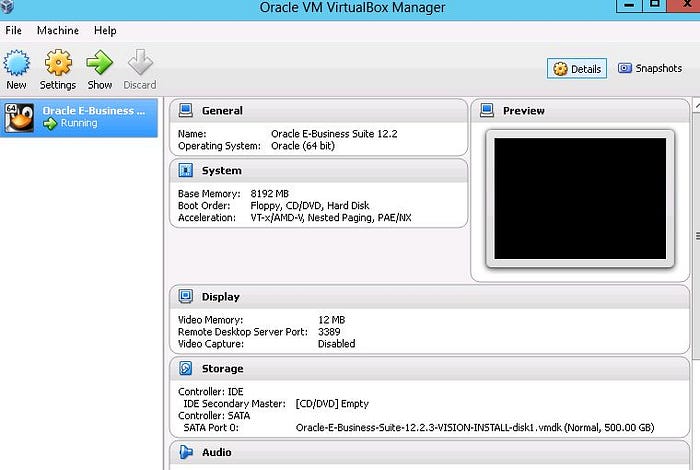700x470 pixels.
Task: Click the '[CD/DVD] Empty' storage entry
Action: pos(332,404)
